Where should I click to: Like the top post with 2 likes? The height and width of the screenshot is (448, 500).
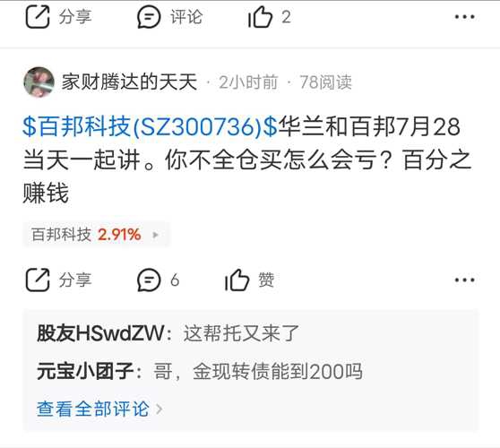pyautogui.click(x=260, y=17)
